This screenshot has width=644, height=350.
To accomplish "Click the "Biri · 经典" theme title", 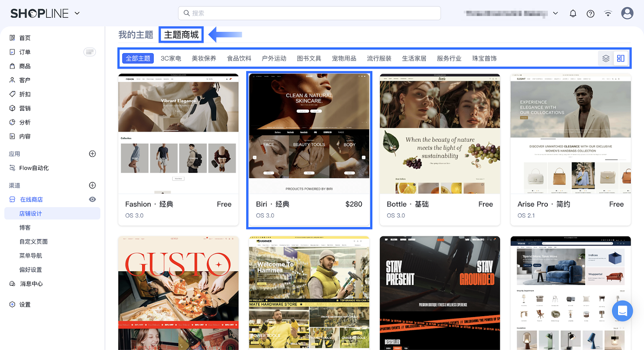I will pyautogui.click(x=273, y=204).
